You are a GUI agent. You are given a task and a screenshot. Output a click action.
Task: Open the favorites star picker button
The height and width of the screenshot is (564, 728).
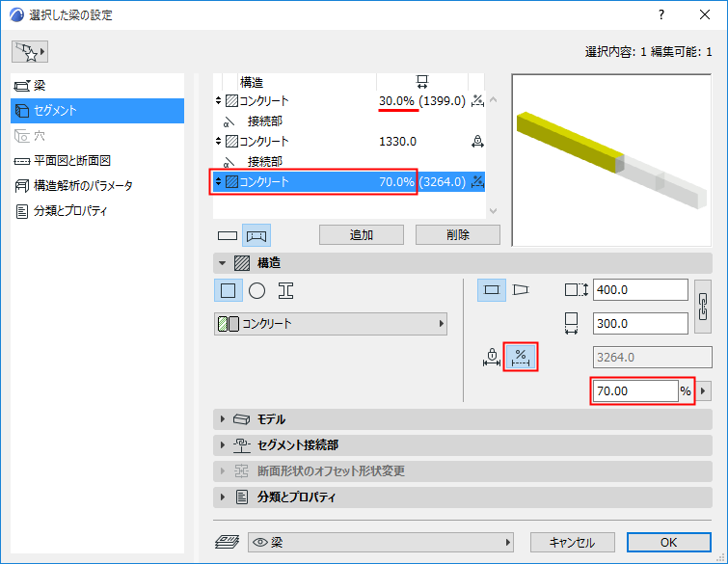[30, 51]
